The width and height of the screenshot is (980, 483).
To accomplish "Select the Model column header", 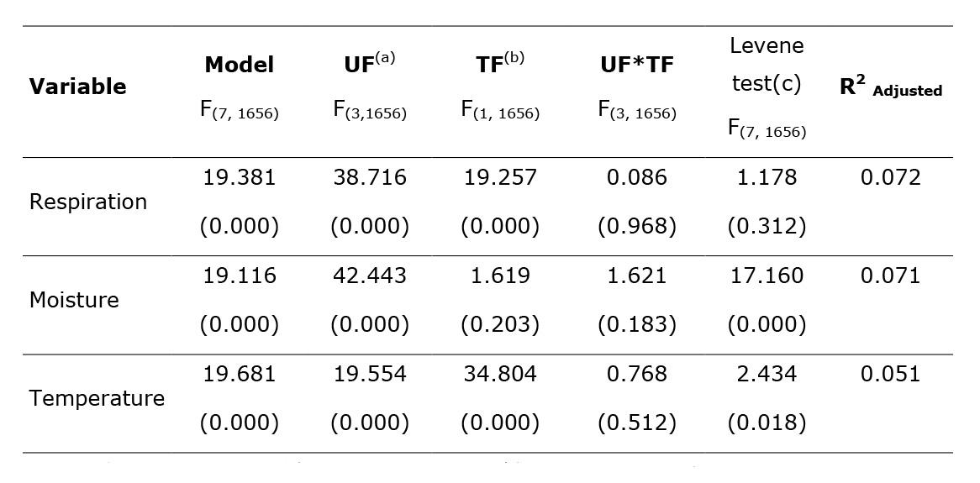I will [239, 66].
